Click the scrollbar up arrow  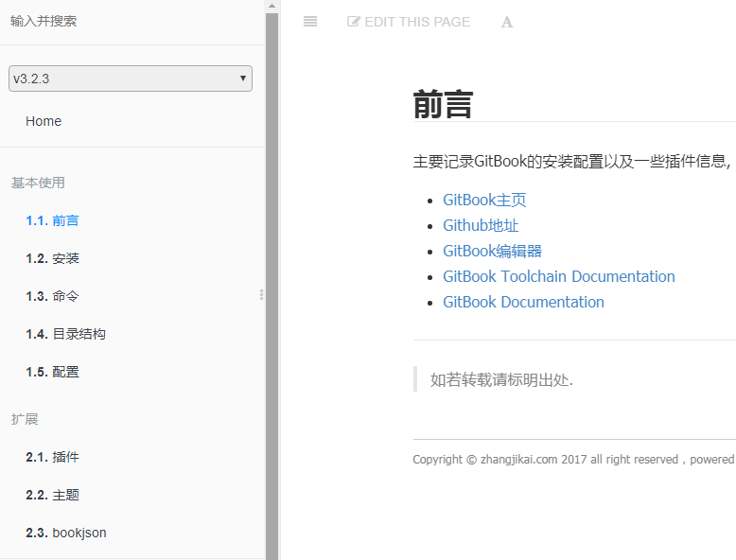point(272,6)
